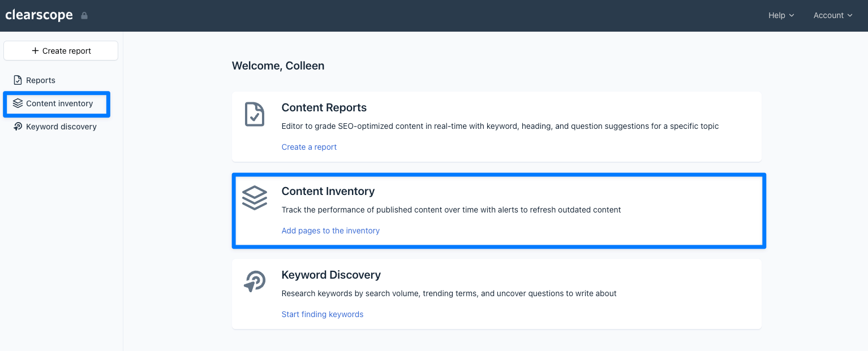Click the plus icon on Create report
The height and width of the screenshot is (351, 868).
tap(35, 51)
